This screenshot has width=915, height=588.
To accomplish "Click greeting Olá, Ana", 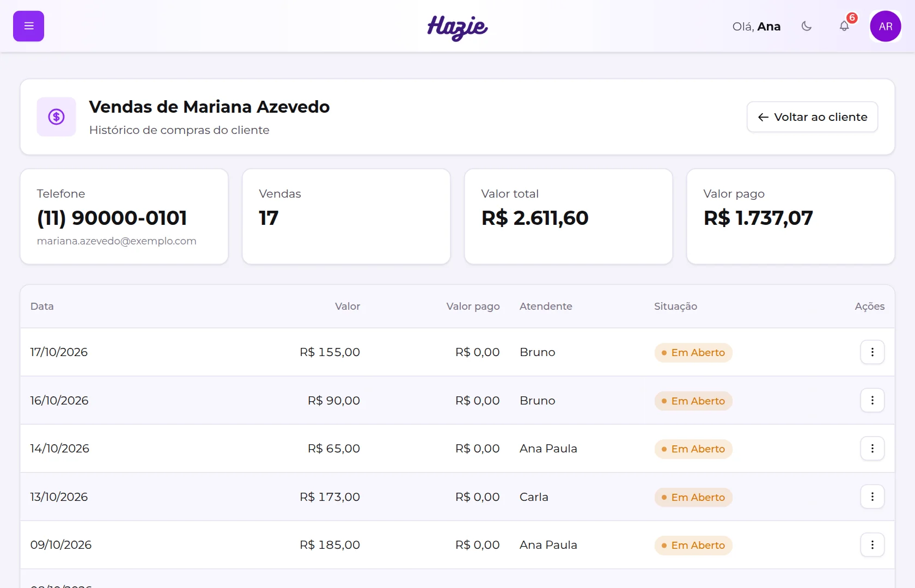I will coord(757,27).
